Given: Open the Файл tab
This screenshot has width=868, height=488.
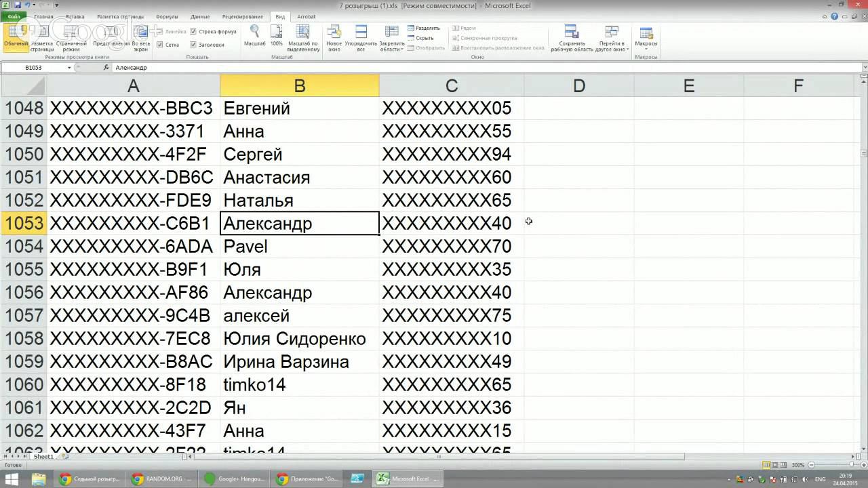Looking at the screenshot, I should (x=14, y=16).
